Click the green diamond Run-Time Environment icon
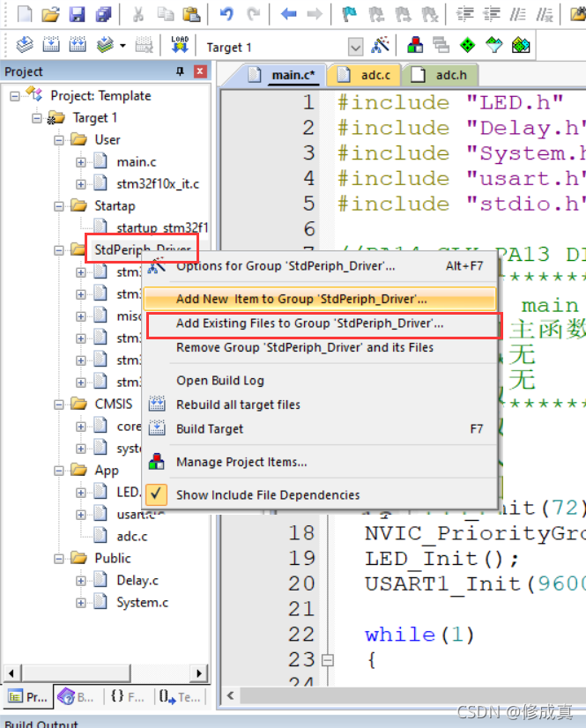586x728 pixels. pyautogui.click(x=468, y=45)
